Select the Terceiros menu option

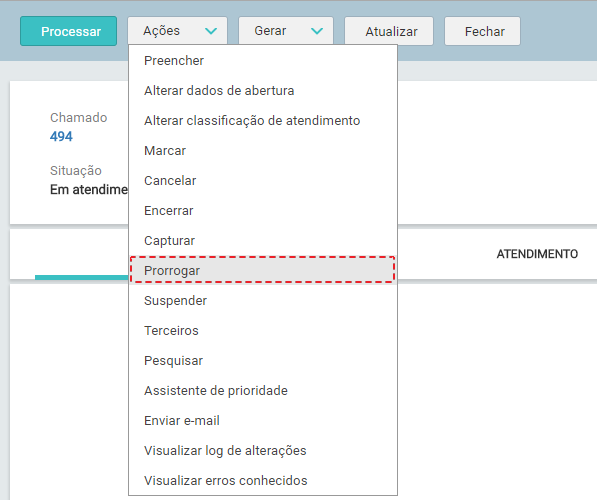coord(263,331)
